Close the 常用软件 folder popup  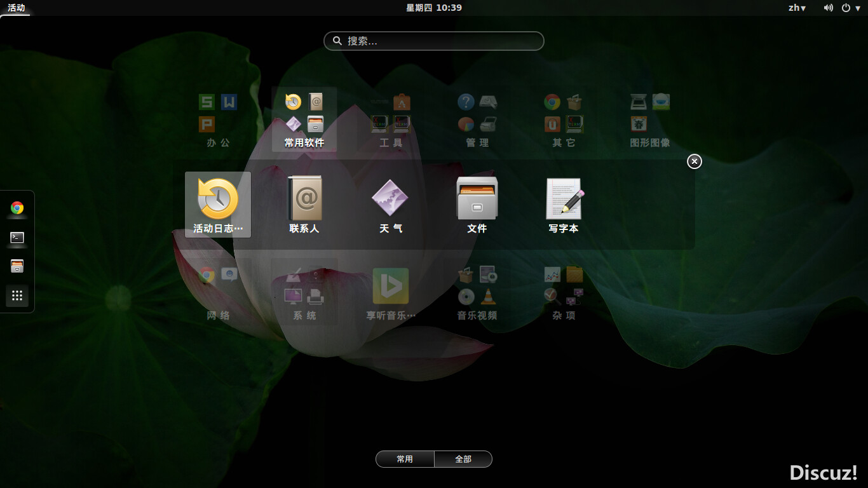click(x=695, y=161)
